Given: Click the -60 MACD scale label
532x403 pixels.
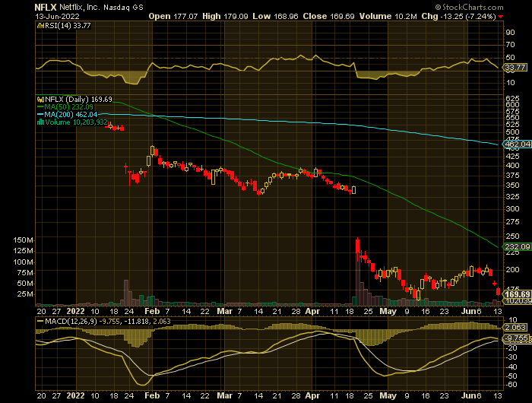Looking at the screenshot, I should (x=512, y=385).
